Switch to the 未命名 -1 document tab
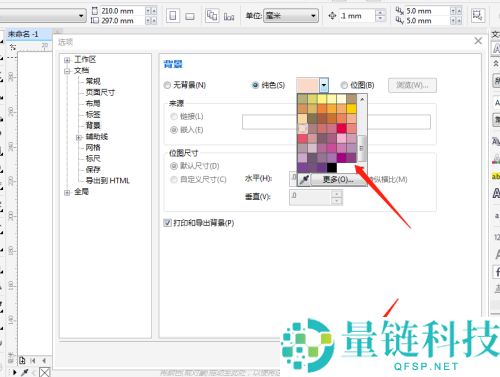This screenshot has width=500, height=377. [23, 34]
